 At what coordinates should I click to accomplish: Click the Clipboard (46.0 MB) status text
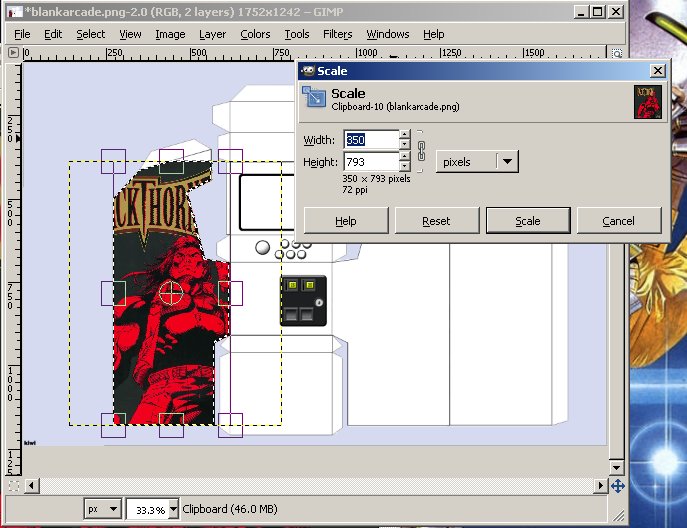[x=230, y=509]
